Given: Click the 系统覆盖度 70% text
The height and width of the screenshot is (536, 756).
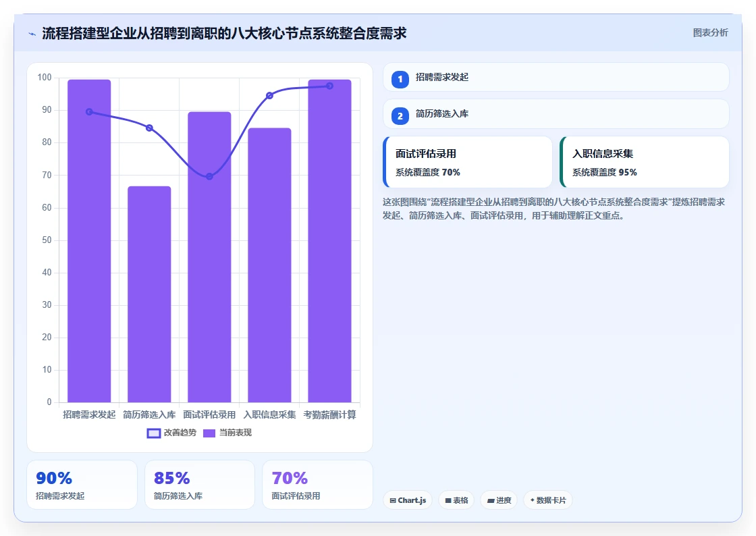Looking at the screenshot, I should tap(428, 173).
